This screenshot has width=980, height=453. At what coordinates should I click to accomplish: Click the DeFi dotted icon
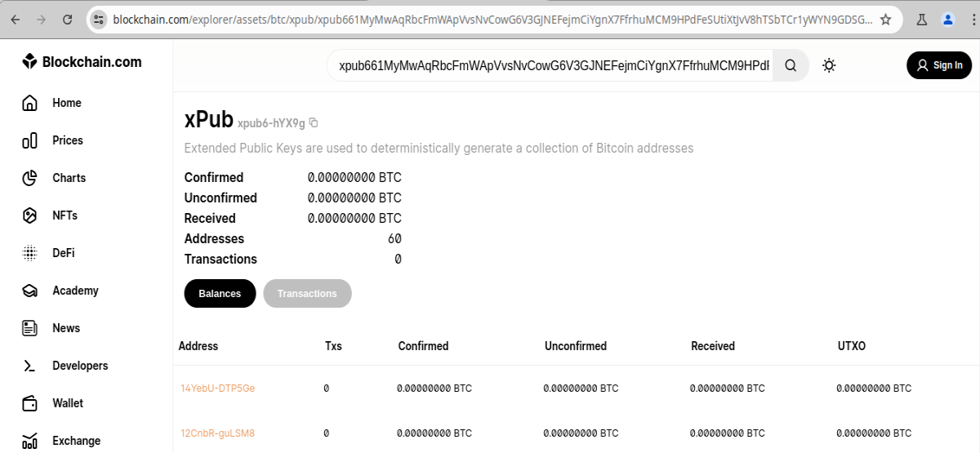tap(29, 253)
